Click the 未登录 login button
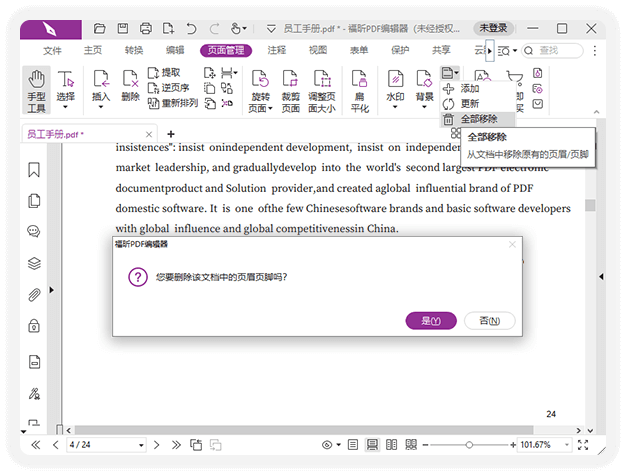The width and height of the screenshot is (626, 475). click(x=493, y=28)
